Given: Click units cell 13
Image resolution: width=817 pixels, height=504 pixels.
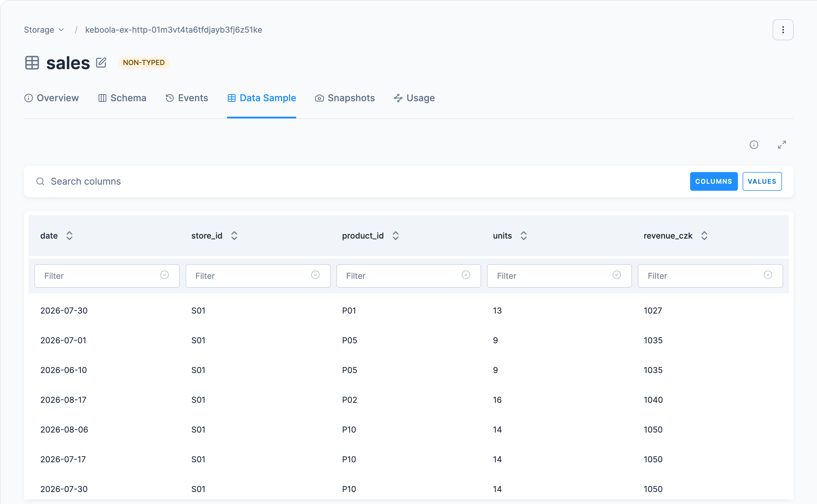Looking at the screenshot, I should coord(497,311).
